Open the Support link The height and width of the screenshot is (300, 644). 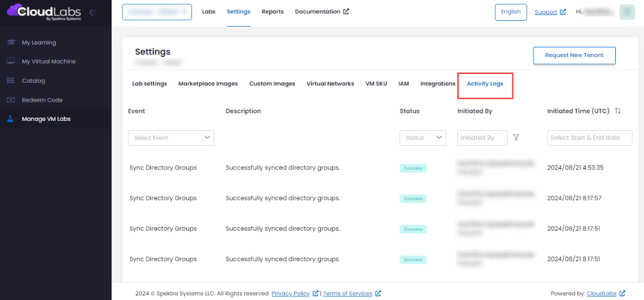click(x=546, y=12)
